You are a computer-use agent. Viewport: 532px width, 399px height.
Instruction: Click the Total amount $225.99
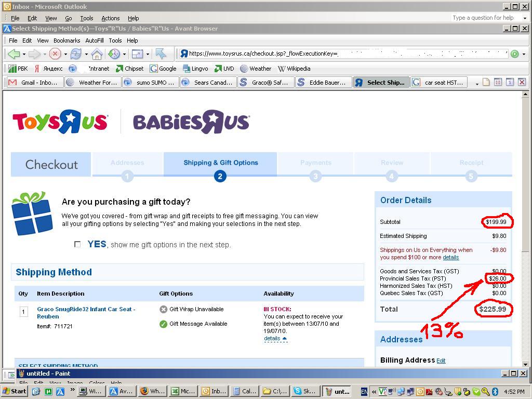coord(493,309)
